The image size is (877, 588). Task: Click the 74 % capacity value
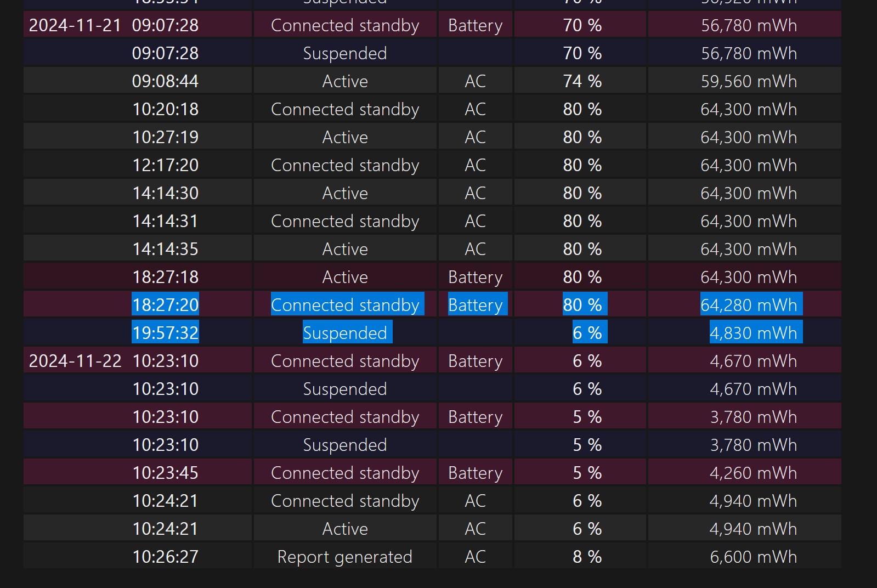pyautogui.click(x=582, y=81)
